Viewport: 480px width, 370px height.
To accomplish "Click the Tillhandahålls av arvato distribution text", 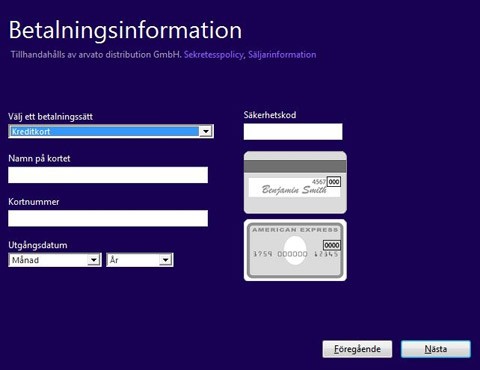I will tap(96, 55).
